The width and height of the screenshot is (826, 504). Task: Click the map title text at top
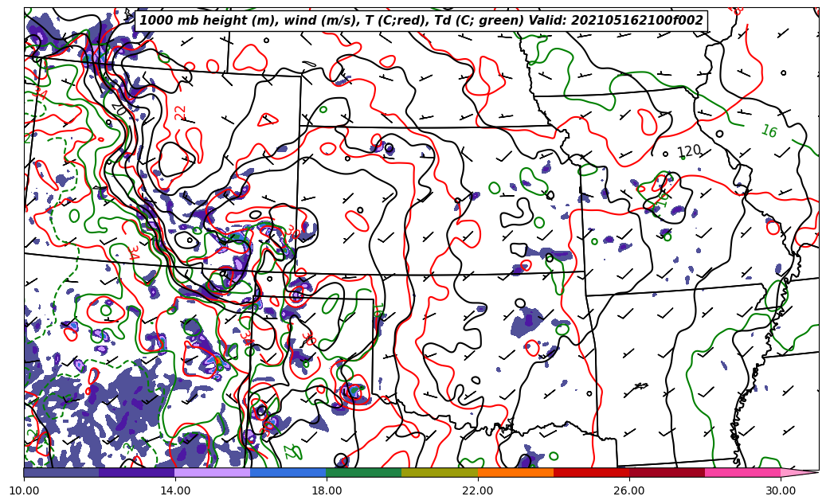(421, 21)
